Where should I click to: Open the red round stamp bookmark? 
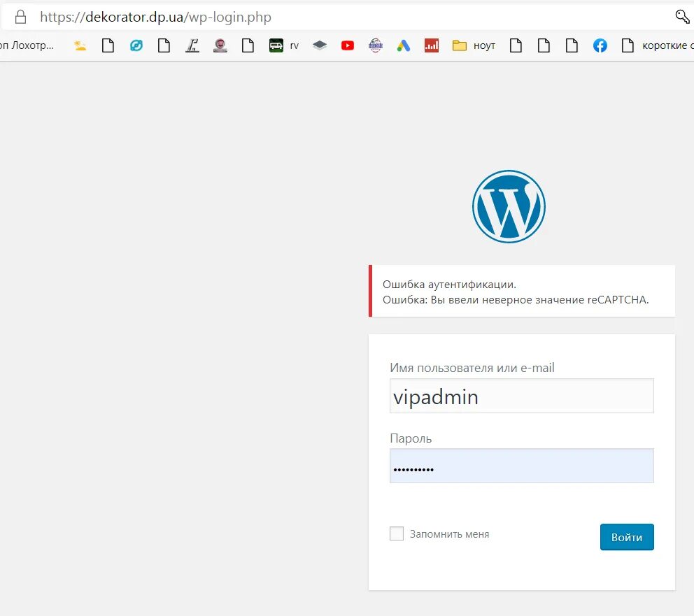[220, 45]
